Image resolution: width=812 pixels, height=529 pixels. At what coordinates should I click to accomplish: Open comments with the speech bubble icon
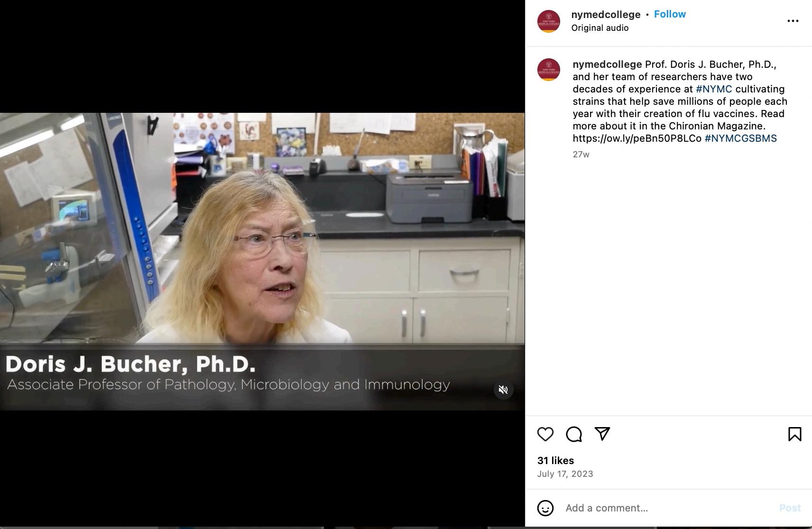[574, 434]
